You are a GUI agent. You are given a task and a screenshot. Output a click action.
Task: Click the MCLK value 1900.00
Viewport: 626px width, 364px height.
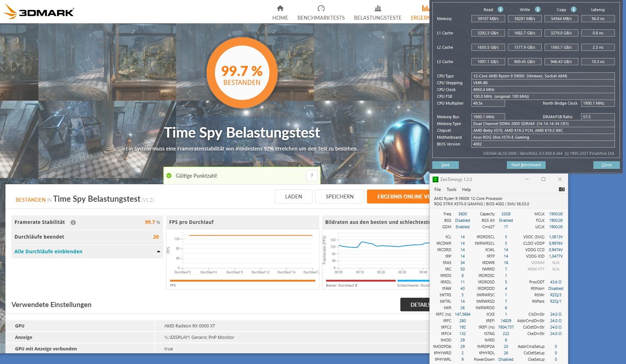point(556,214)
